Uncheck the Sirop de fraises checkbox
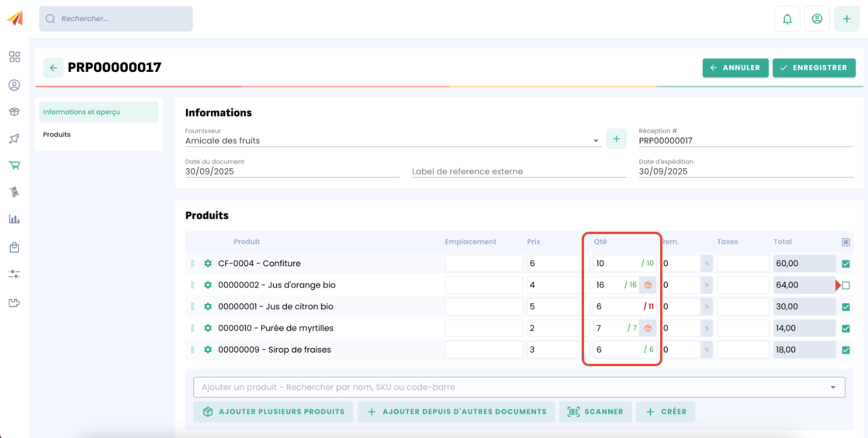Screen dimensions: 868x438 pos(846,350)
